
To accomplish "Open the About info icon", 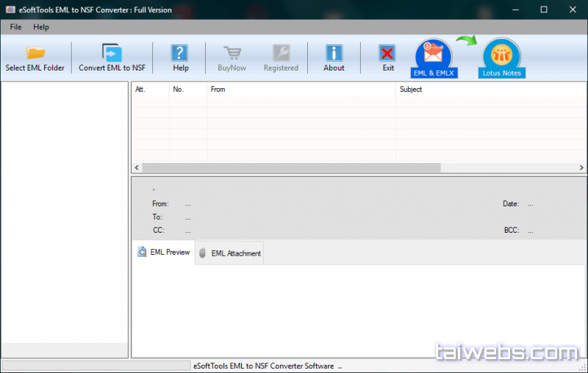I will click(x=334, y=53).
